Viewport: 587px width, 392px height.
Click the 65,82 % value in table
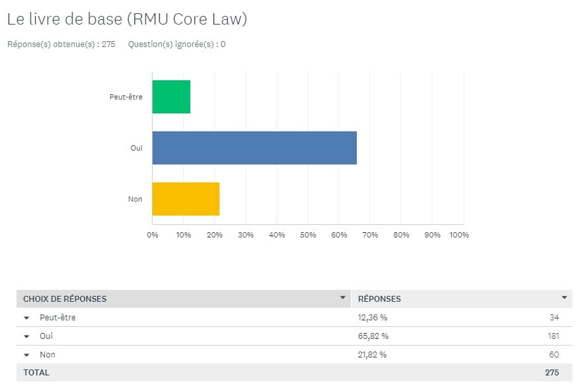[373, 336]
